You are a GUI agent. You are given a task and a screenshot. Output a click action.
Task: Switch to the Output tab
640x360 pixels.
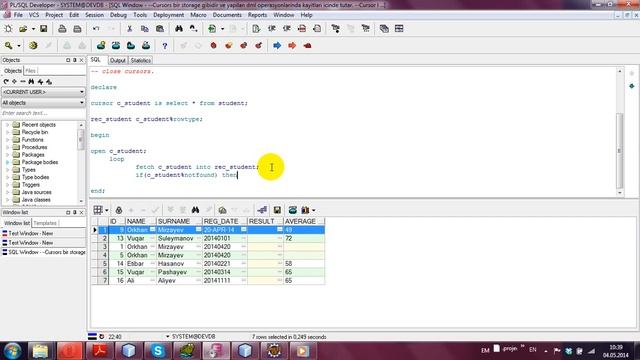pyautogui.click(x=118, y=60)
